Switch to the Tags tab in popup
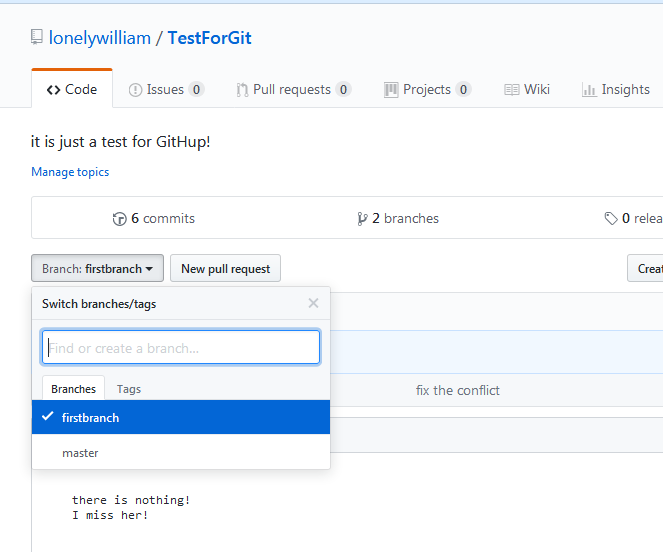This screenshot has height=552, width=663. 129,389
